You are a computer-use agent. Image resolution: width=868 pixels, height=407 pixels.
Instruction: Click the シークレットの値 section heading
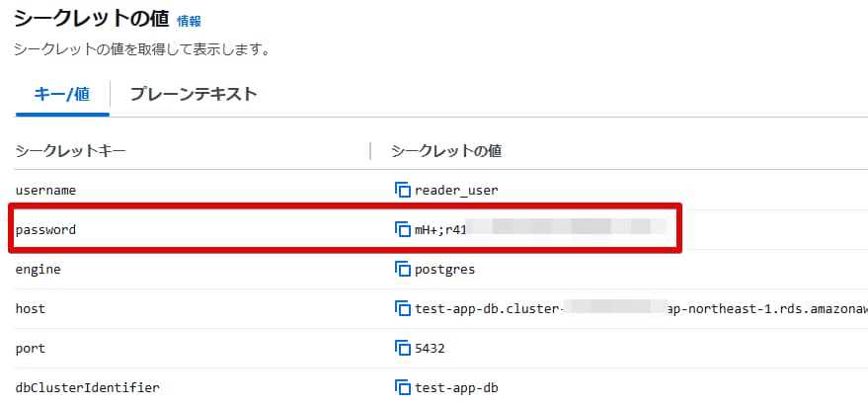[x=91, y=19]
